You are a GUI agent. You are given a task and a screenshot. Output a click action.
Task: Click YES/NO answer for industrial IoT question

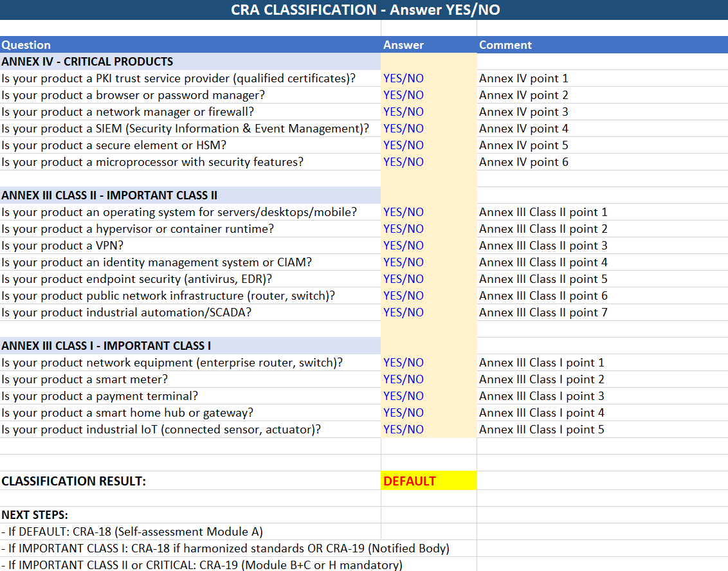click(x=403, y=430)
